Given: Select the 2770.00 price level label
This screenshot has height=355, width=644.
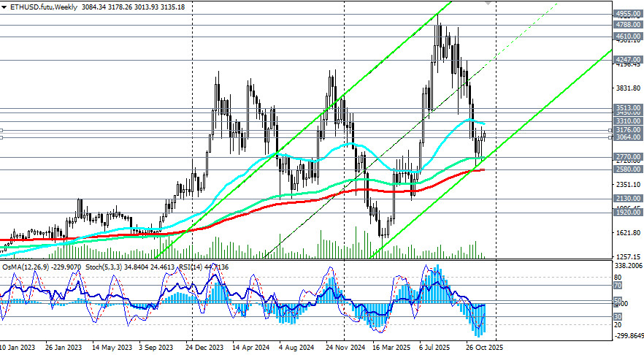Looking at the screenshot, I should tap(628, 156).
